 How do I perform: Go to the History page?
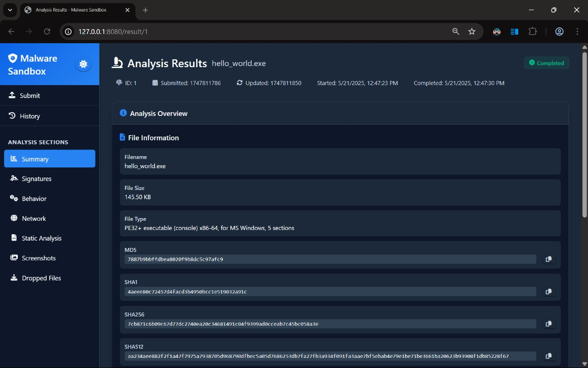coord(50,116)
